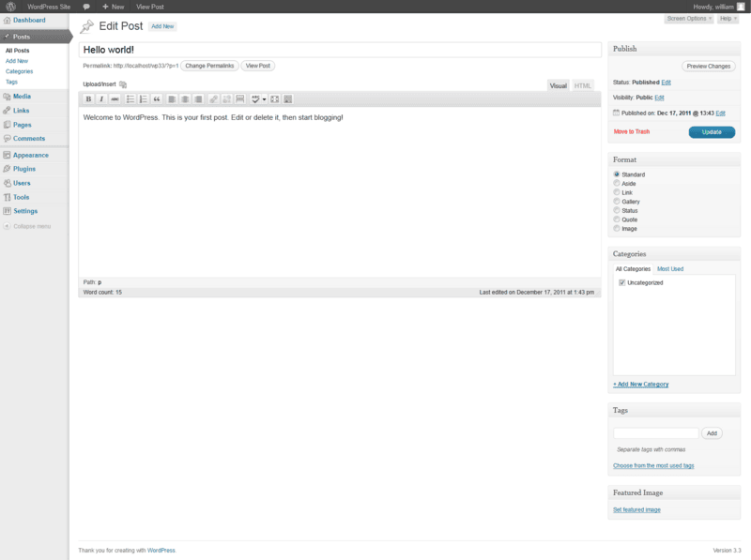Click the Media sidebar icon
751x560 pixels.
tap(7, 97)
